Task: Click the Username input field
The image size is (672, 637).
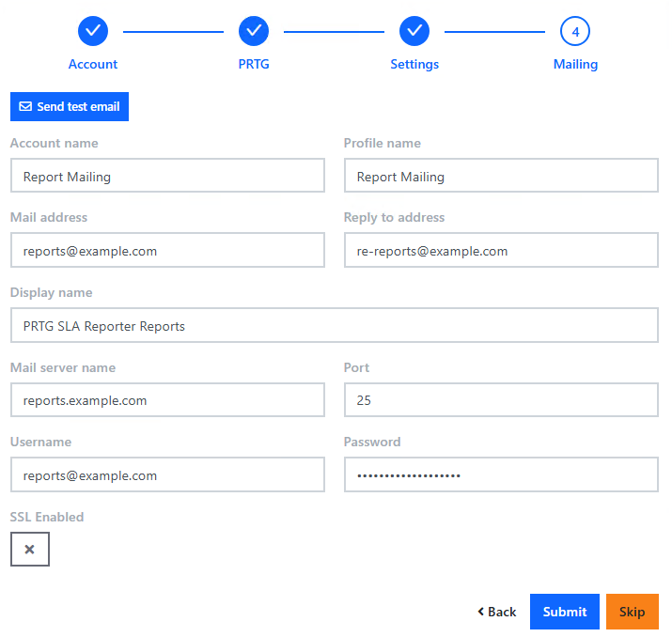Action: (x=167, y=474)
